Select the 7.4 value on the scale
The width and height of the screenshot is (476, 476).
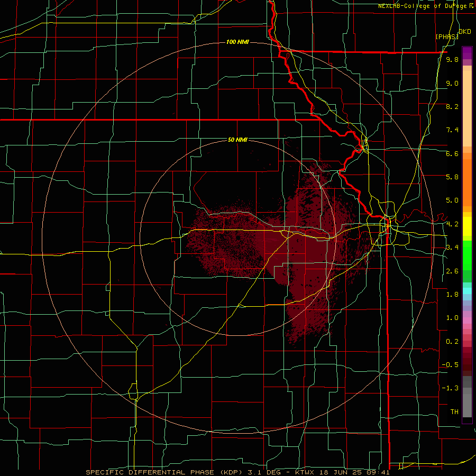pos(452,130)
